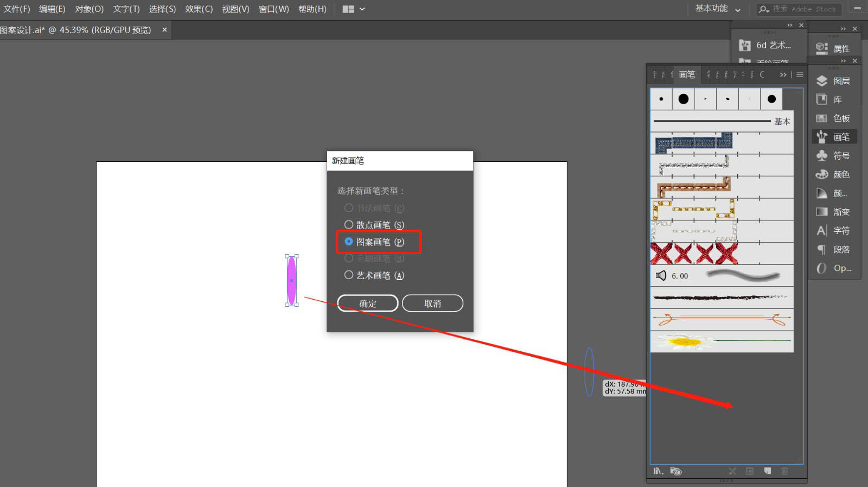Image resolution: width=868 pixels, height=487 pixels.
Task: Select Calligraphic Brush (书法画笔) radio option
Action: coord(349,208)
